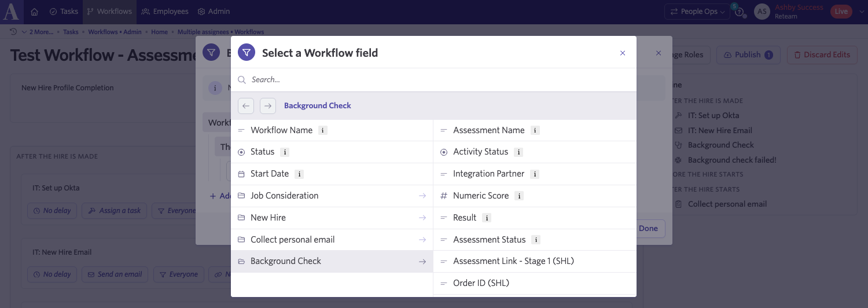Open the Workflows navigation tab
Viewport: 868px width, 308px height.
(110, 12)
